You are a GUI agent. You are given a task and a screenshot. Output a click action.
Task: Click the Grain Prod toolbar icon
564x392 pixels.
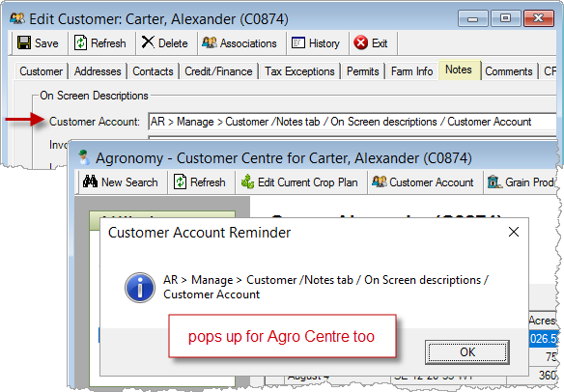[x=494, y=182]
